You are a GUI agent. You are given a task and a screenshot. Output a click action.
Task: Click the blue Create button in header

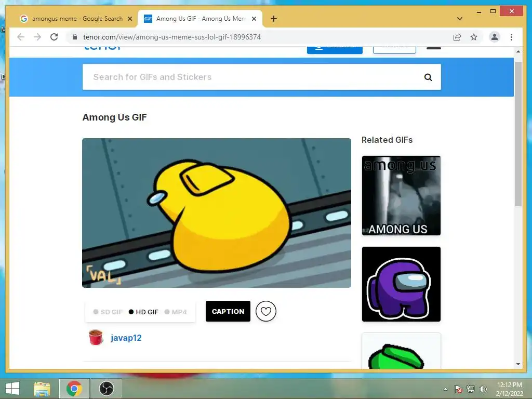click(335, 49)
